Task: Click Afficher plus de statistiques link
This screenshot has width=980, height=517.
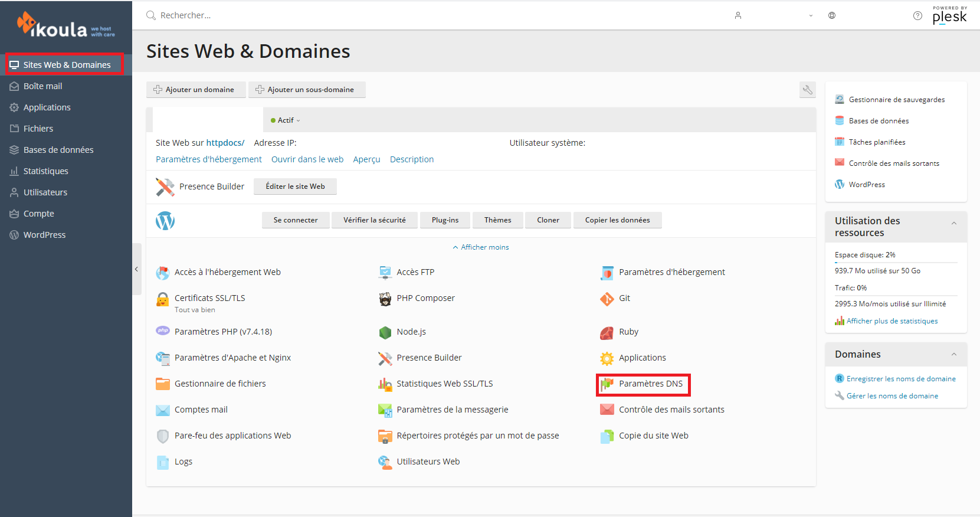Action: coord(892,321)
